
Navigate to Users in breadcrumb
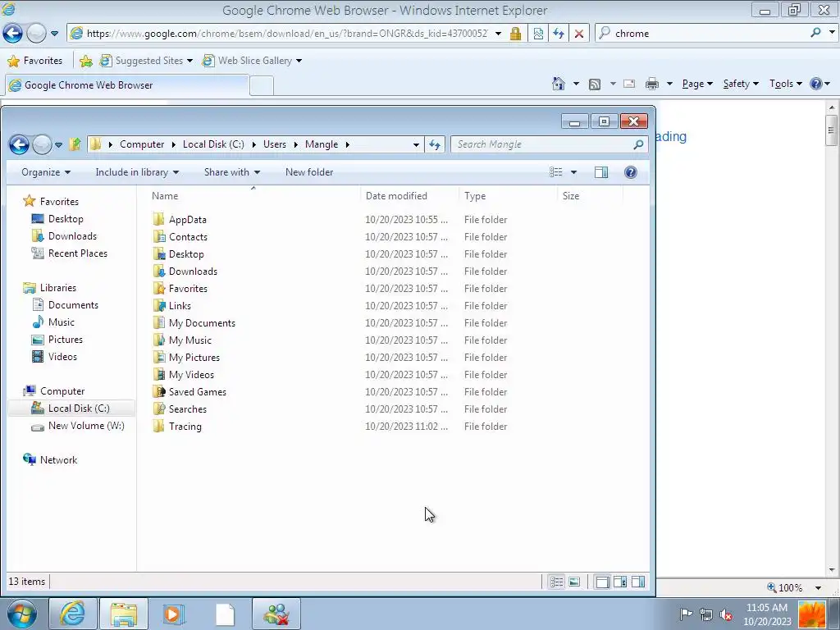274,144
